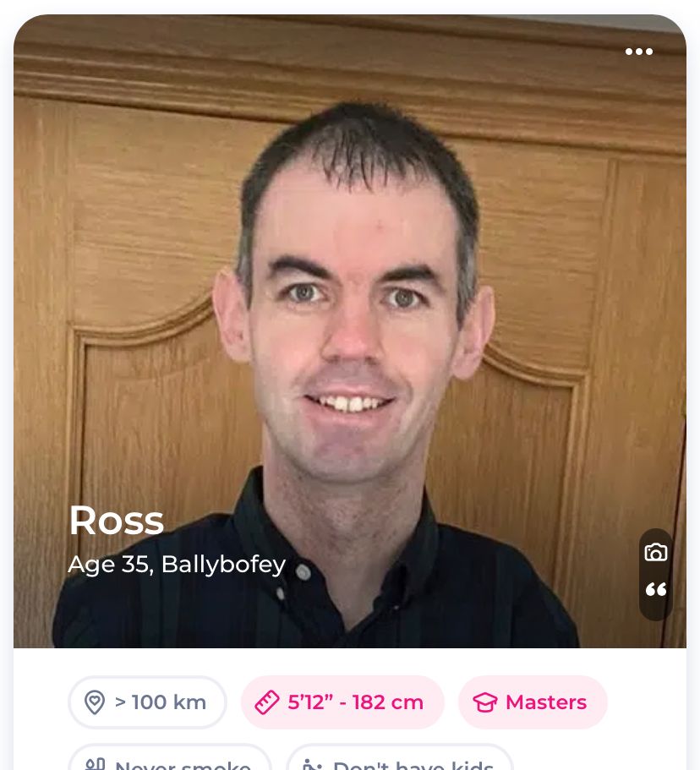The width and height of the screenshot is (700, 770).
Task: Tap the quotation marks icon
Action: [656, 589]
